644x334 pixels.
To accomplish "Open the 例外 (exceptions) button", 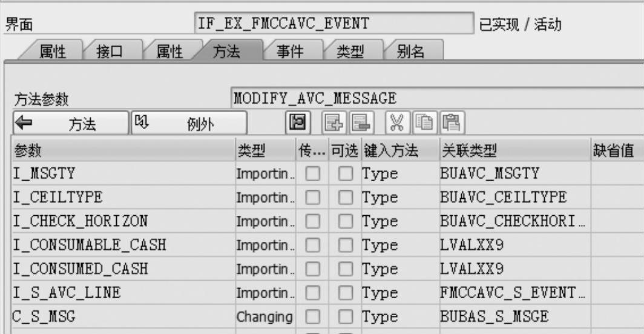I will pyautogui.click(x=188, y=124).
